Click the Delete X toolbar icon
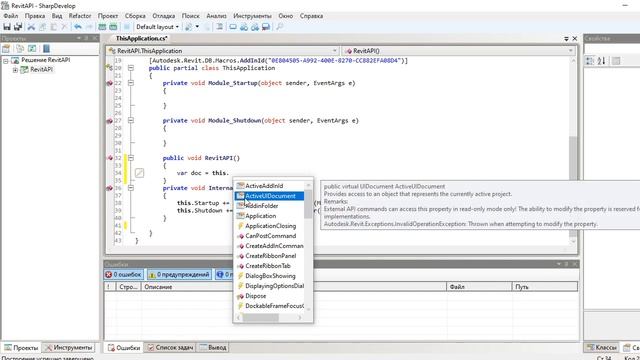 [x=64, y=27]
